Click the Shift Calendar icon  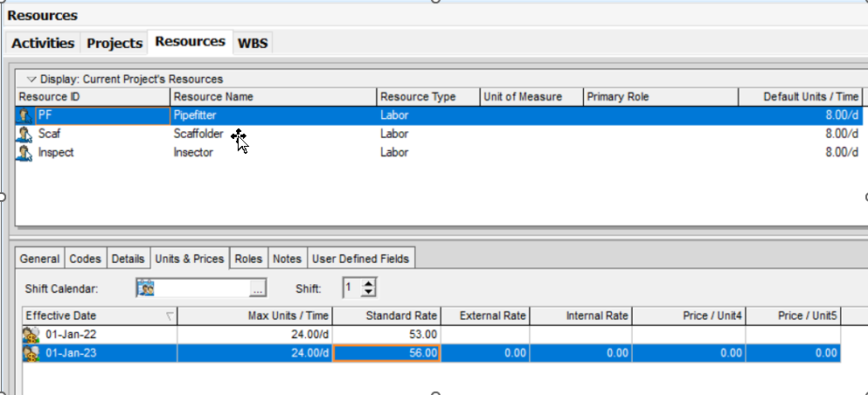pyautogui.click(x=146, y=288)
